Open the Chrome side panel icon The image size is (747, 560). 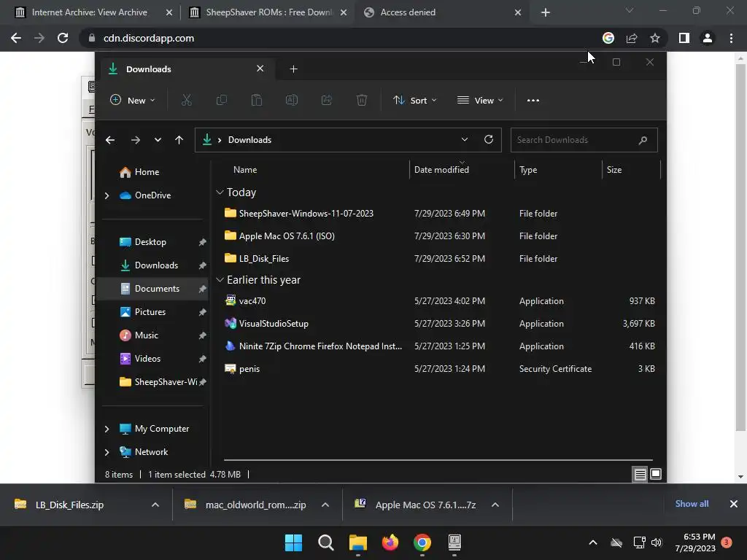pyautogui.click(x=684, y=38)
